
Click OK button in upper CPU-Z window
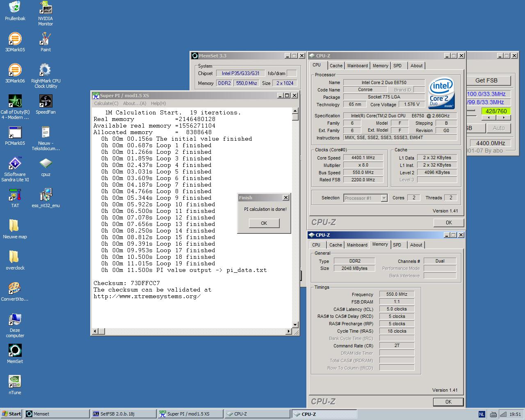coord(449,223)
